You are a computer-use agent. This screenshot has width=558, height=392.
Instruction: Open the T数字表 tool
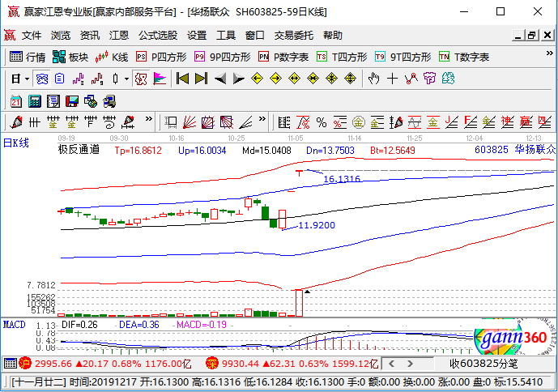464,57
